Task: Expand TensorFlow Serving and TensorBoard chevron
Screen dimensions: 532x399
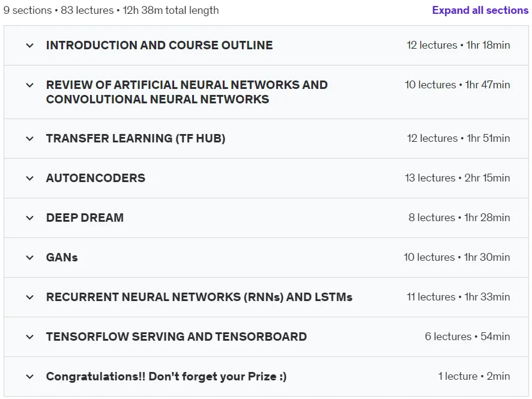Action: (30, 337)
